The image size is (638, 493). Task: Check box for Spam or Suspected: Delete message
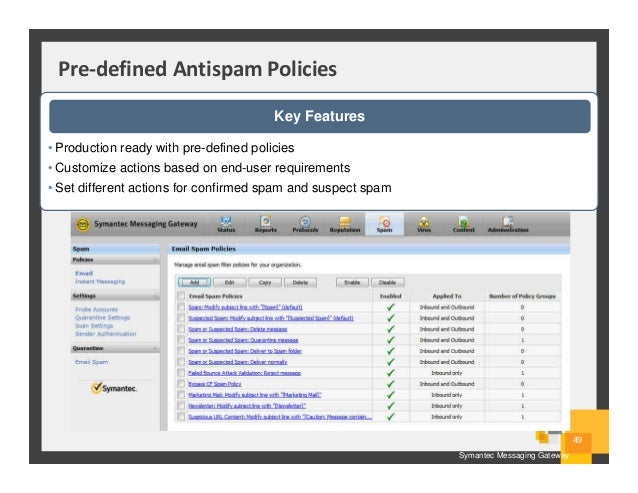tap(181, 329)
